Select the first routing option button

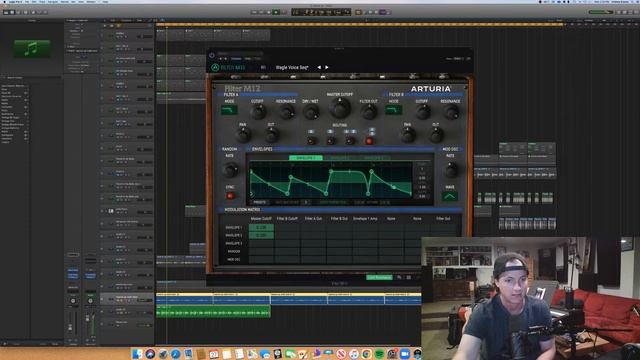tap(311, 141)
